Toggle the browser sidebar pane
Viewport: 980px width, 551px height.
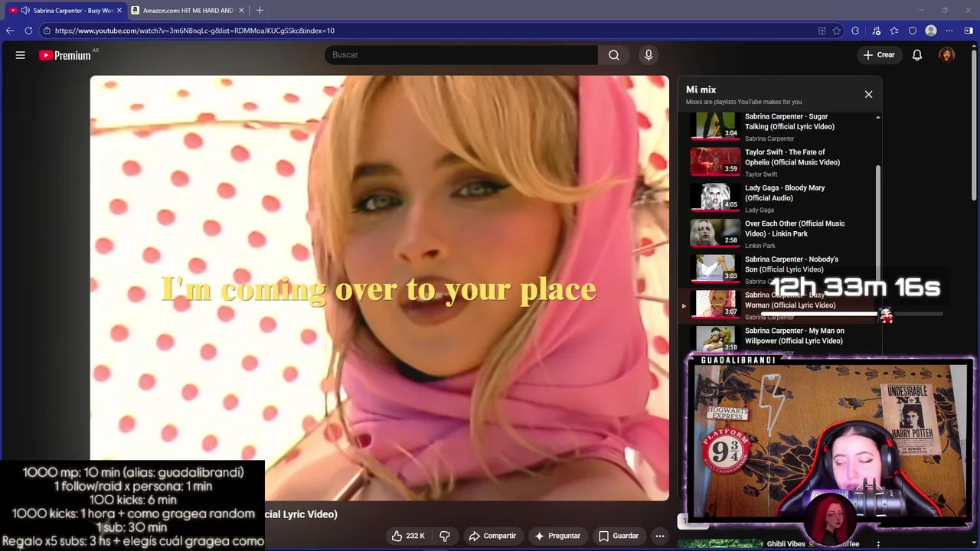[x=969, y=31]
